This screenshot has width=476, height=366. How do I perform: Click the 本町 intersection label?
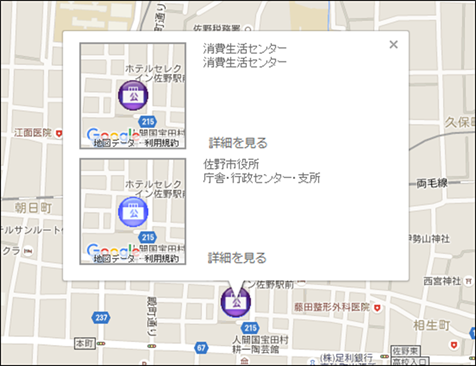[x=85, y=343]
